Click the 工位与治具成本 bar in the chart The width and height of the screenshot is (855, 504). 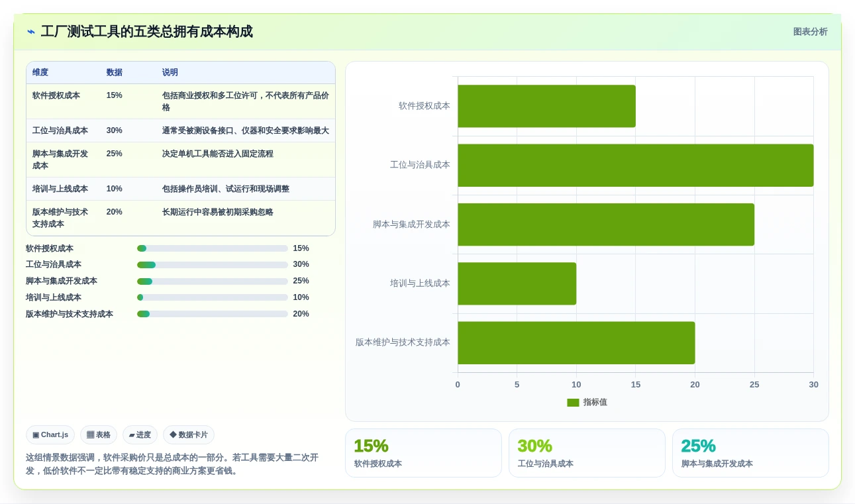636,165
